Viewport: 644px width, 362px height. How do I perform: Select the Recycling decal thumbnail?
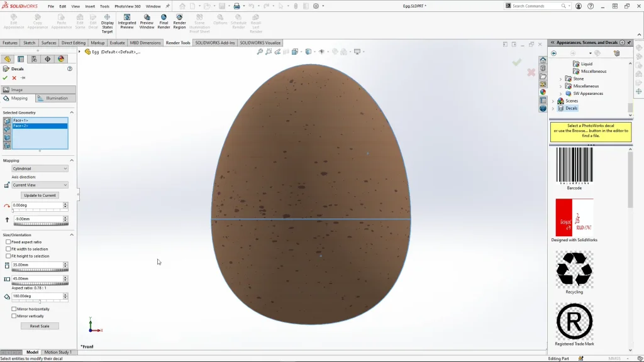(x=574, y=269)
